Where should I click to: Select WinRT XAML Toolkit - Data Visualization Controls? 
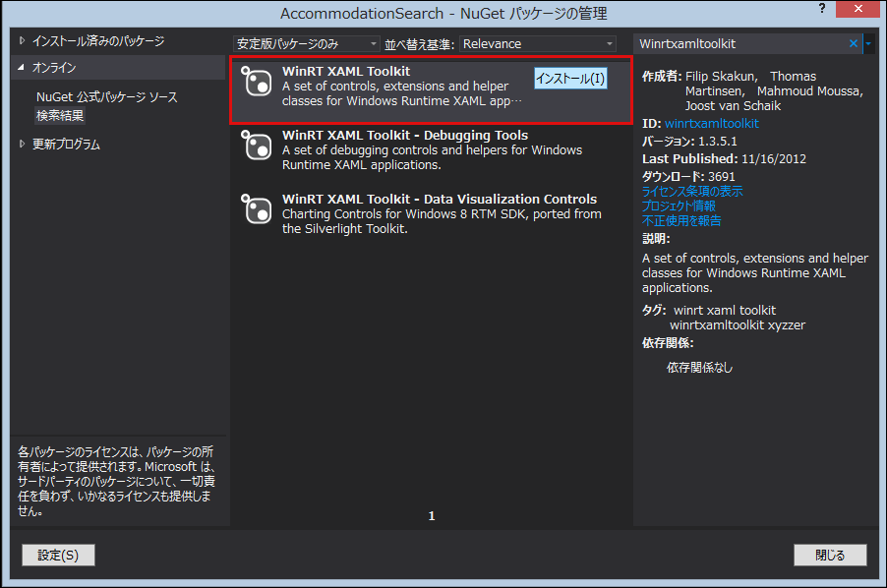click(431, 213)
